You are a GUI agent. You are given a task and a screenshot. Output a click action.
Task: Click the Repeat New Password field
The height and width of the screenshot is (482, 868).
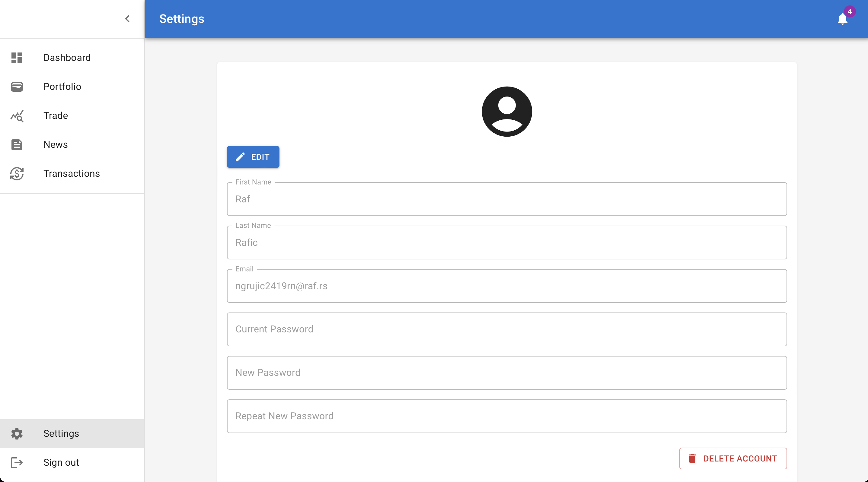point(507,416)
